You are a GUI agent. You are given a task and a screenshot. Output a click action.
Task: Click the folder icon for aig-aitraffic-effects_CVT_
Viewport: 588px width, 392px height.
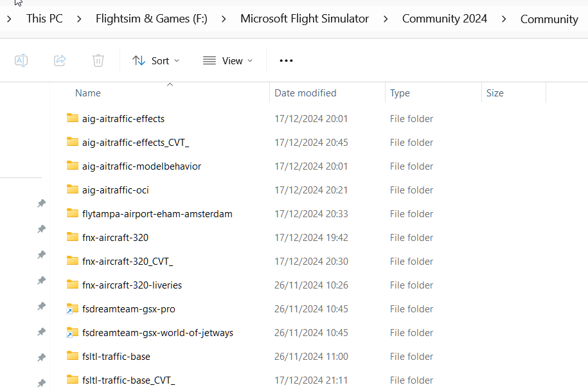coord(73,142)
